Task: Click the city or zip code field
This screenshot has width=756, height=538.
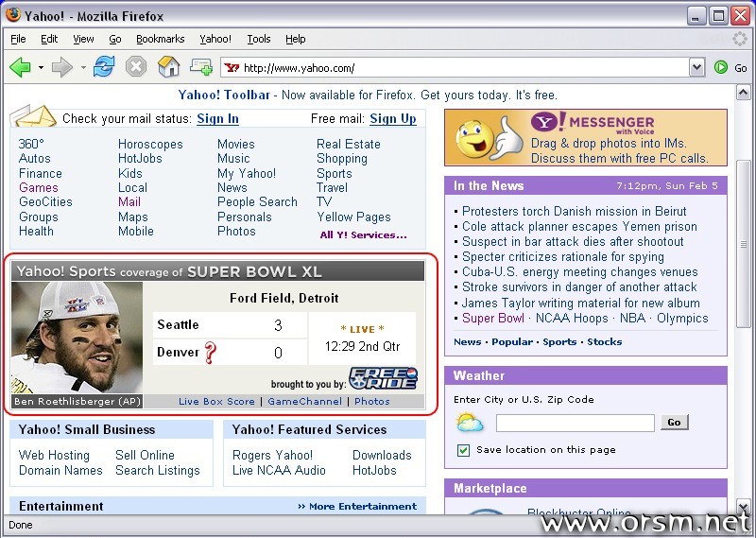Action: pyautogui.click(x=576, y=424)
